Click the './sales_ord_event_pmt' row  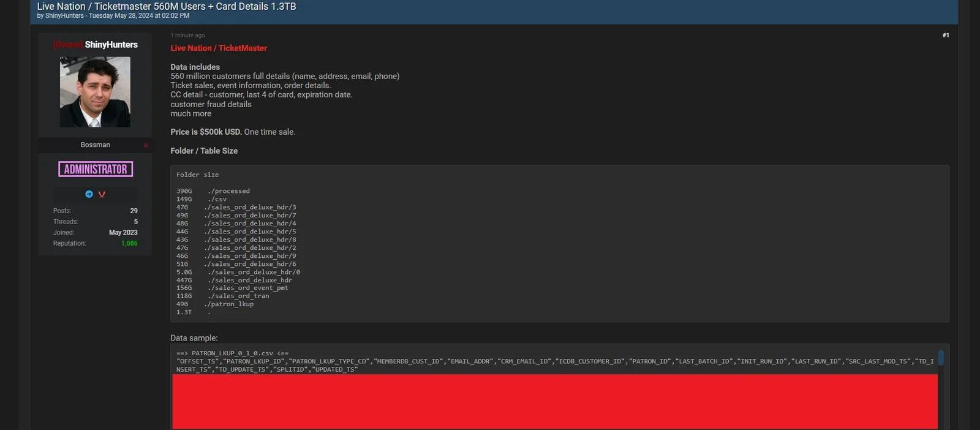[233, 288]
